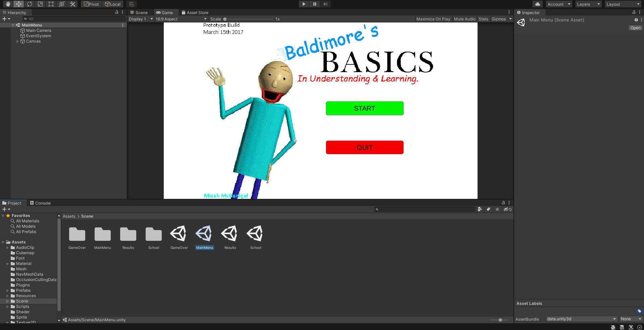Screen dimensions: 644x330
Task: Lock the Hierarchy panel
Action: coord(117,12)
